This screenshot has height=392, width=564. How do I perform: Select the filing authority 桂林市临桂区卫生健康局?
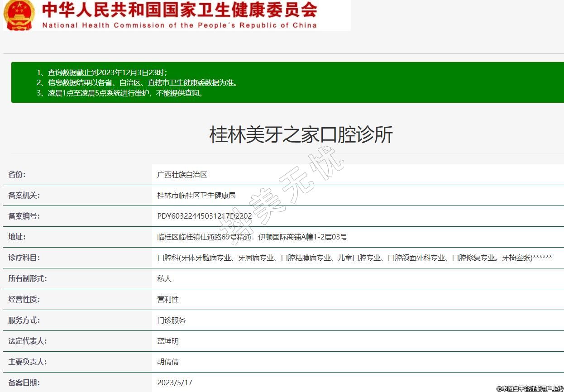click(196, 196)
